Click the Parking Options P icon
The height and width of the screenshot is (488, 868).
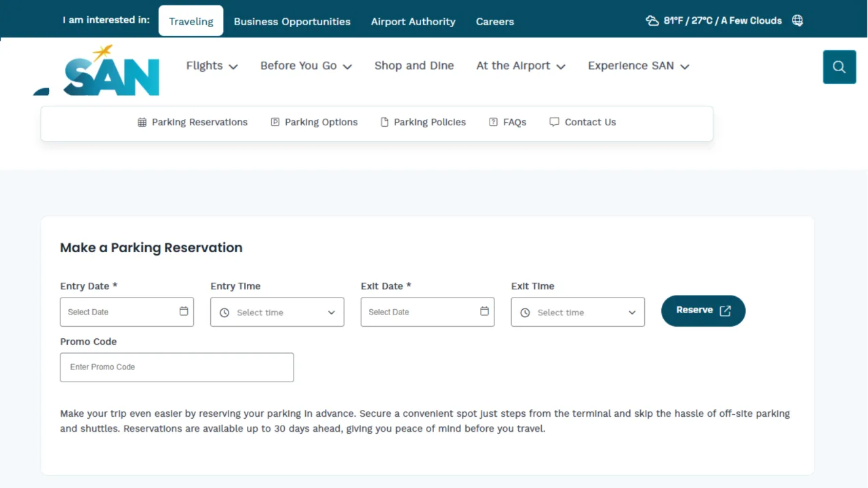(x=275, y=123)
